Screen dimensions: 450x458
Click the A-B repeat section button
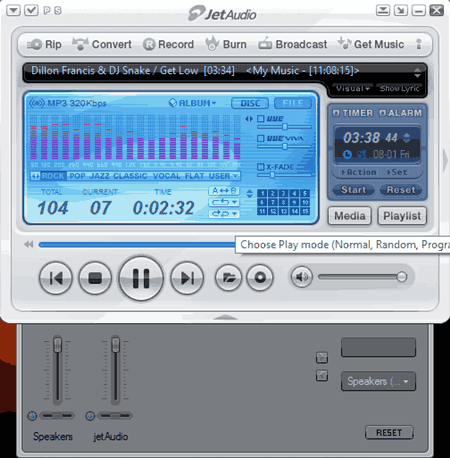tap(224, 191)
